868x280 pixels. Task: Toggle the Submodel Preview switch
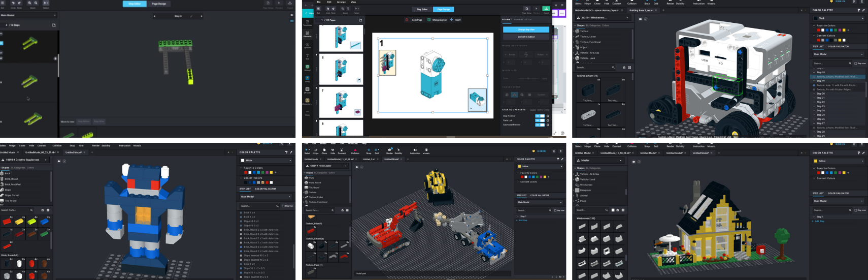540,125
